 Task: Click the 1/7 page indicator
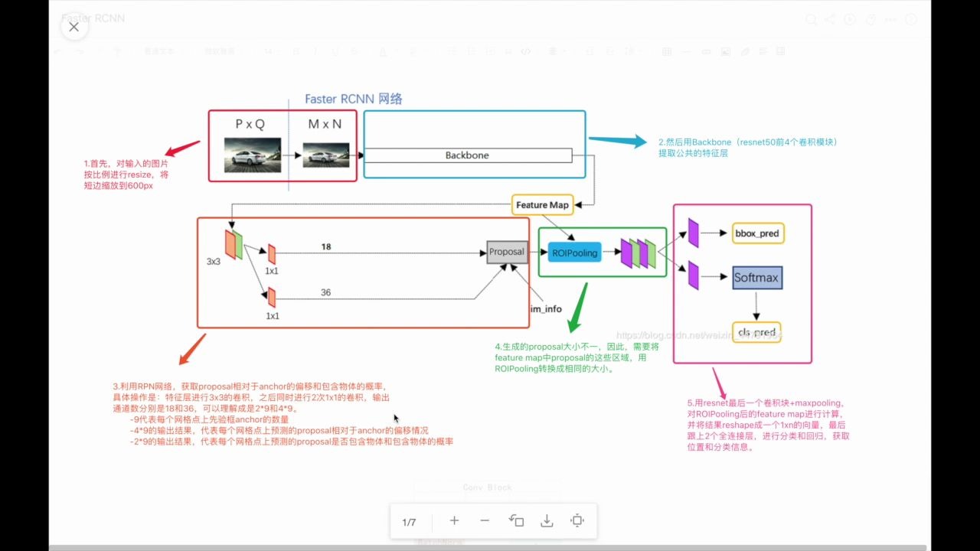(x=409, y=522)
